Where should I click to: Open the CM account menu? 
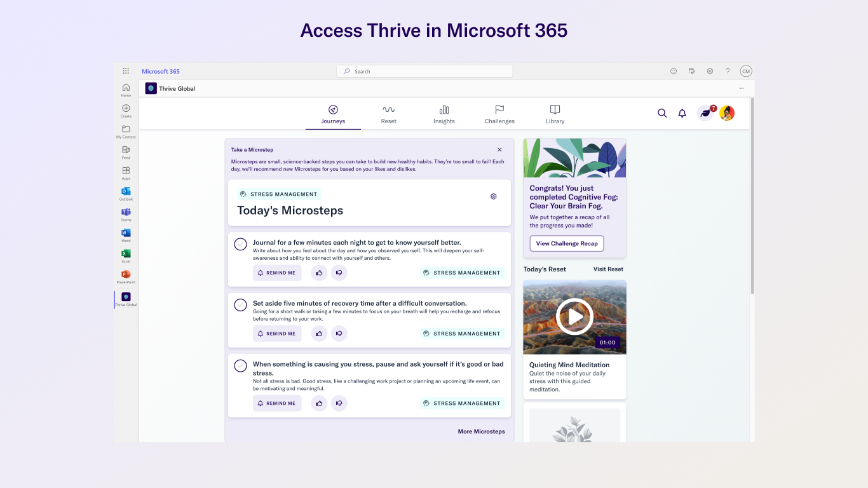point(746,71)
